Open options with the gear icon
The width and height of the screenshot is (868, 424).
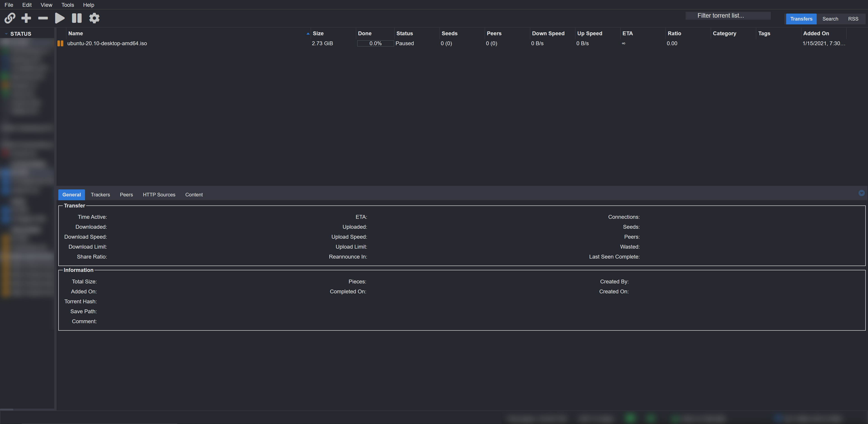94,18
